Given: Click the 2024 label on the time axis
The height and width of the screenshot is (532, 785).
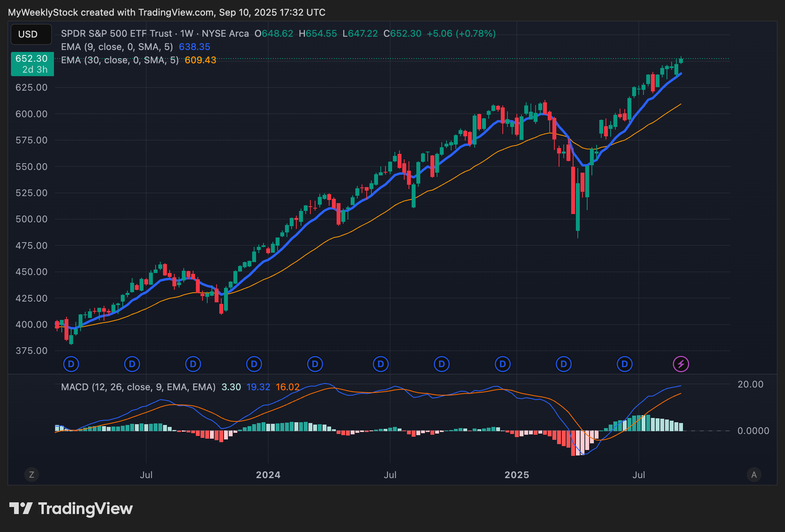Looking at the screenshot, I should click(268, 475).
